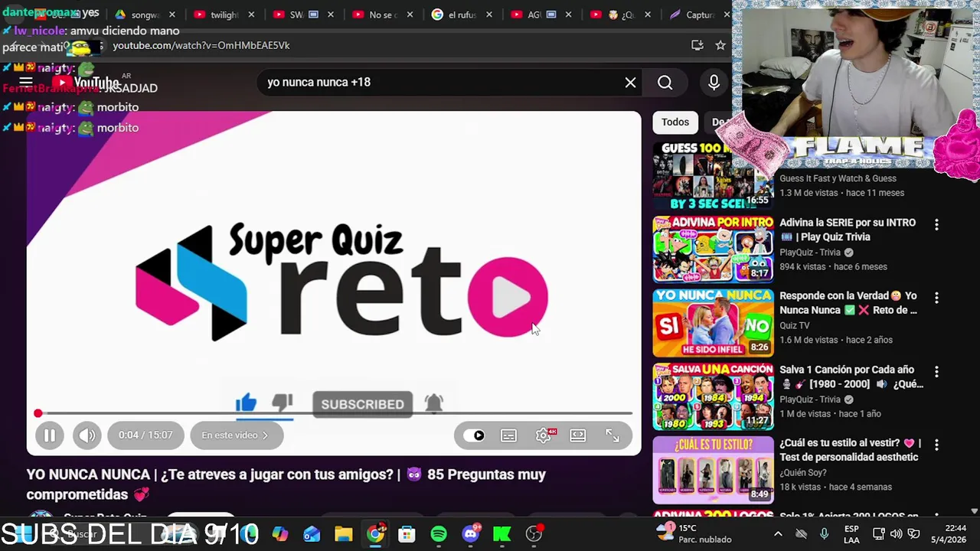Toggle subtitles in the video player
This screenshot has width=980, height=551.
point(508,435)
